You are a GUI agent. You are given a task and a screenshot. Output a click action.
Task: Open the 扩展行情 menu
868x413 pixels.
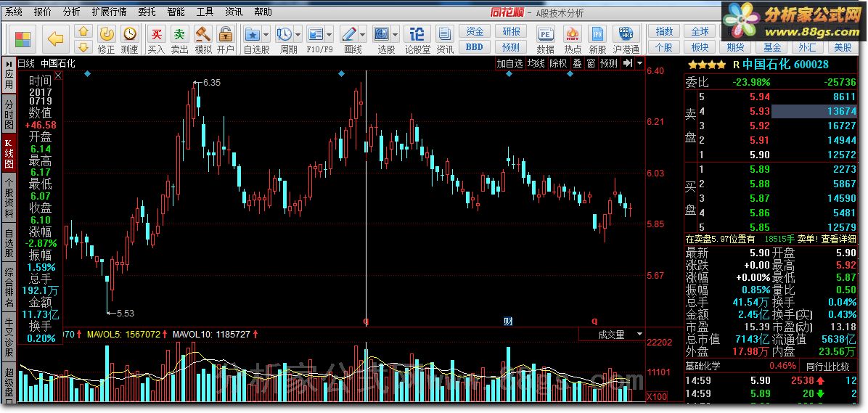[x=109, y=12]
